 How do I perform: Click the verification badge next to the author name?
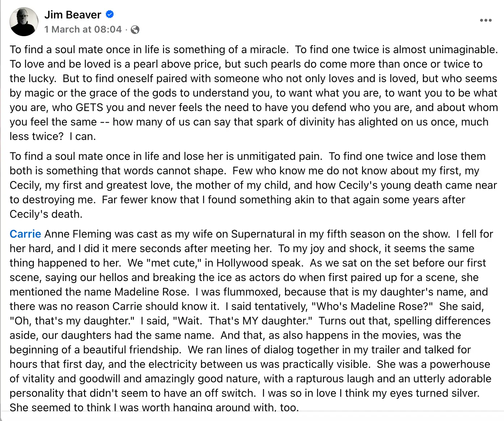coord(109,14)
